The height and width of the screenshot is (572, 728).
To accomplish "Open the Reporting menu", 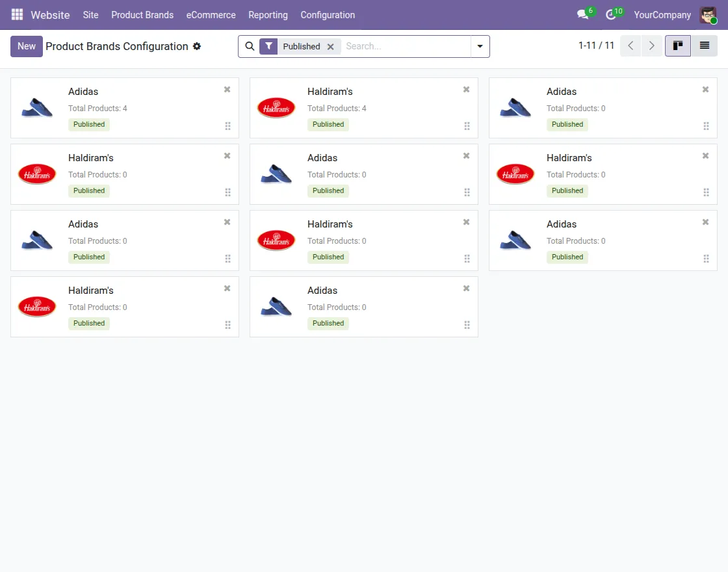I will 268,15.
